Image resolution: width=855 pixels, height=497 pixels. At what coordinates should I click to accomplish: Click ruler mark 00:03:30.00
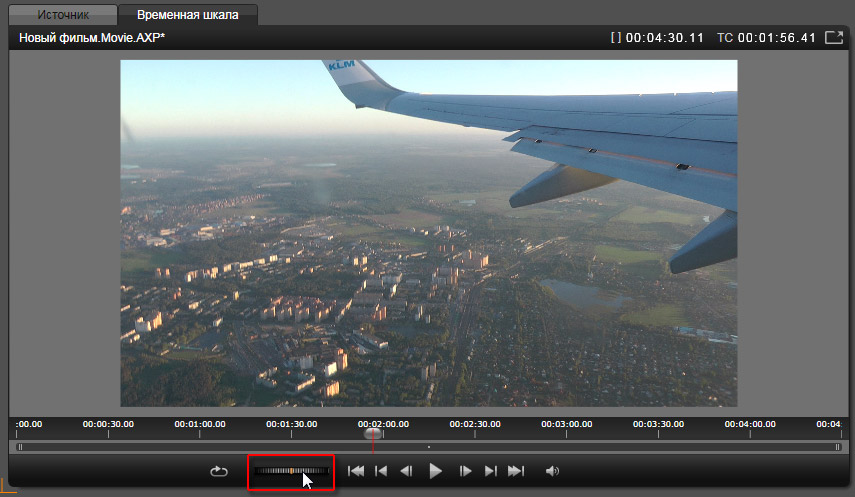tap(658, 424)
